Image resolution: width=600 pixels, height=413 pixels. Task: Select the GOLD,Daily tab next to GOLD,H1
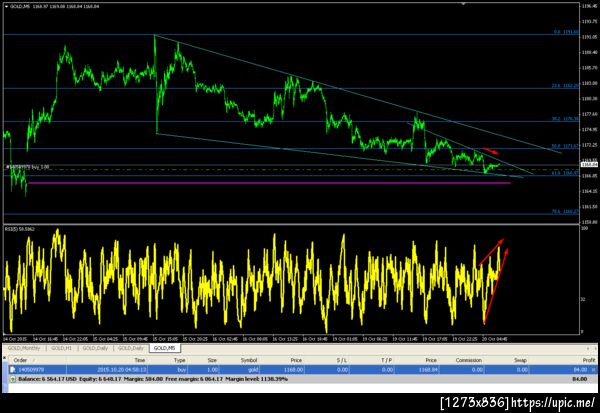tap(95, 348)
